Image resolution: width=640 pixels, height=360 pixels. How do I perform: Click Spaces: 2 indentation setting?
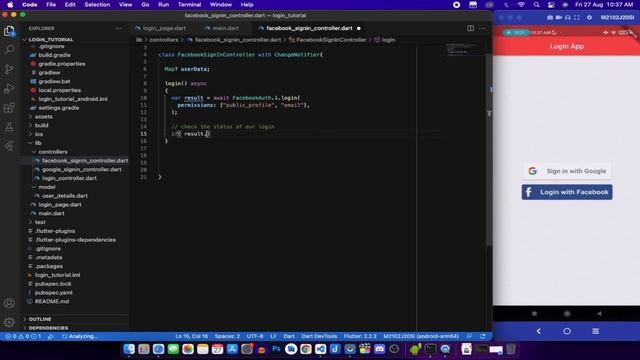click(227, 336)
